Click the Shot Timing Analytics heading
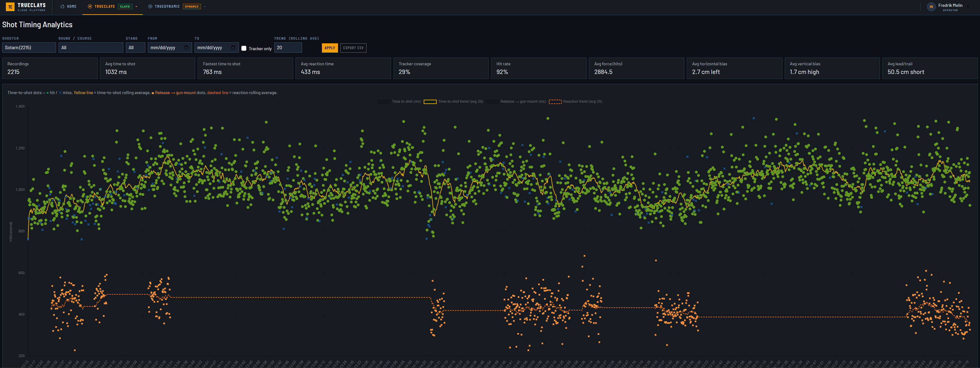Screen dimensions: 980x368 tap(37, 25)
